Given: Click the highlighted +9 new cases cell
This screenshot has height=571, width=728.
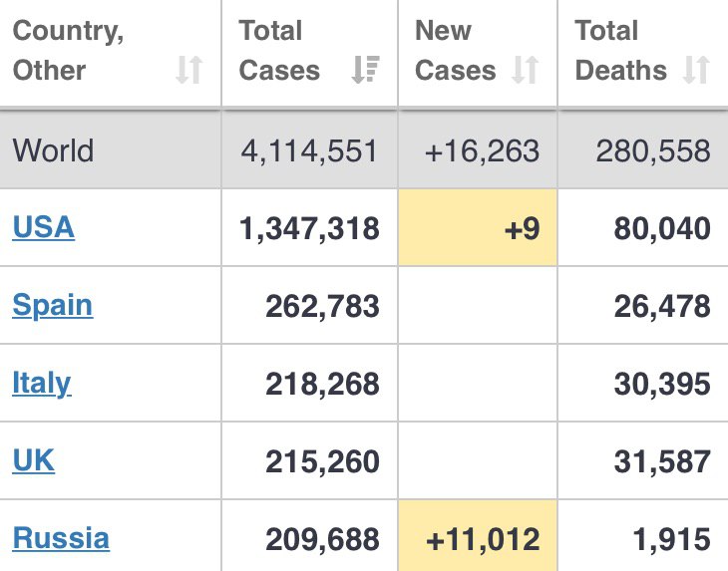Looking at the screenshot, I should point(478,227).
